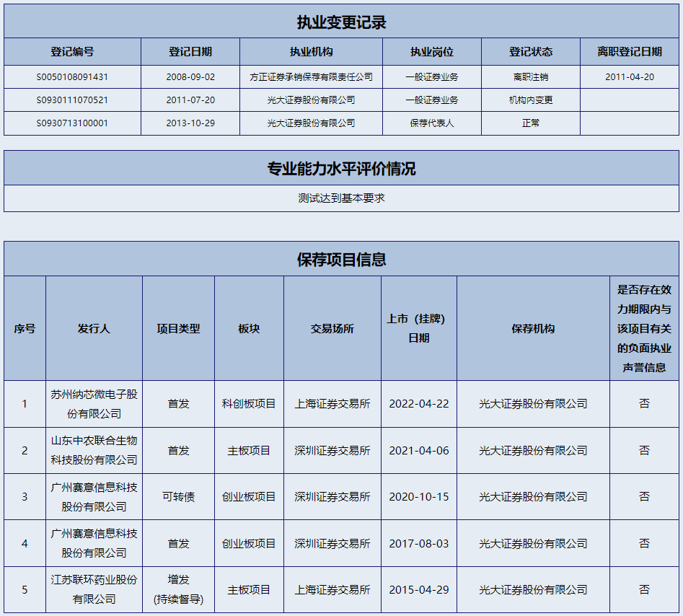This screenshot has width=683, height=616.
Task: Click the 执业机构 column header
Action: point(311,52)
